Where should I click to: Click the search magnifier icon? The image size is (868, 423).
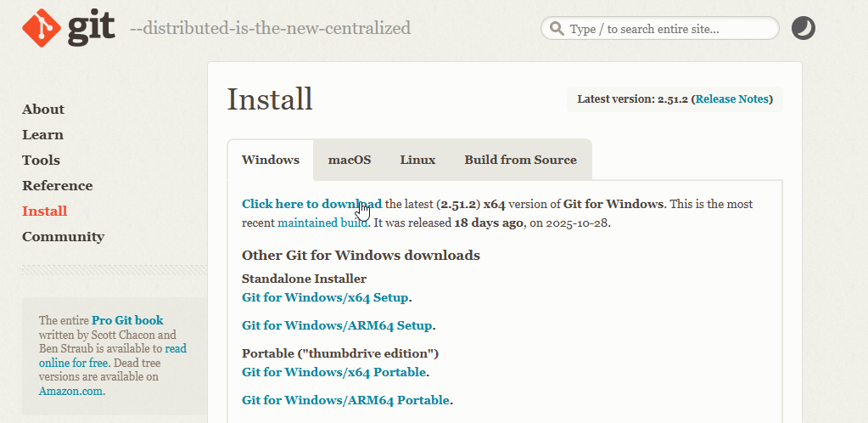pos(557,29)
